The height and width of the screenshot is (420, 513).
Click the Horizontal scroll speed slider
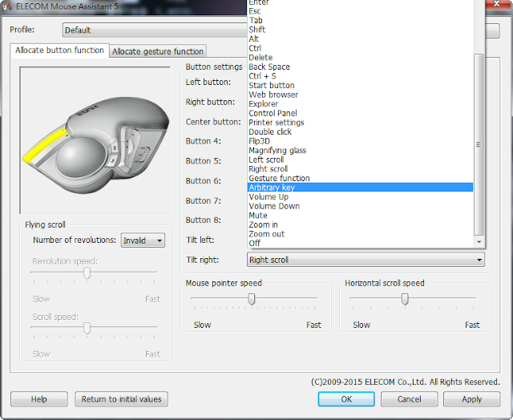point(405,299)
